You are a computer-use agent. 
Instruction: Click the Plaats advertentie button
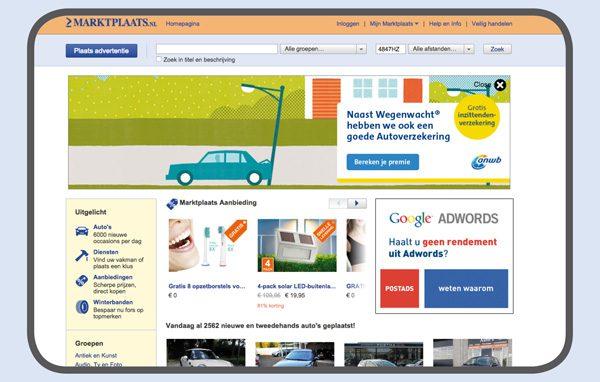tap(101, 51)
